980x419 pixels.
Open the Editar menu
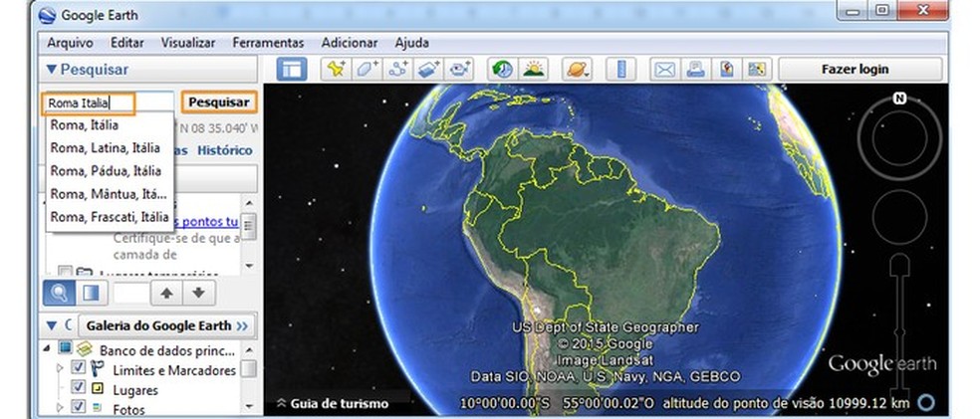click(x=126, y=43)
